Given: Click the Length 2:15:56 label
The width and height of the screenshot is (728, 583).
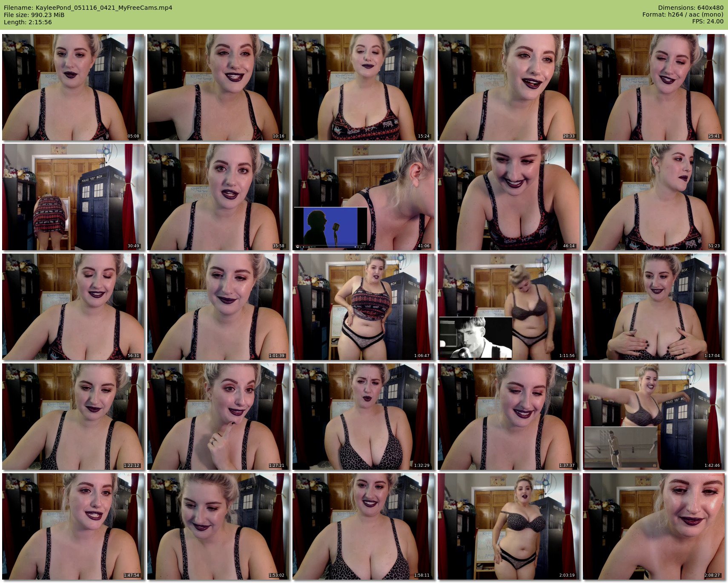Looking at the screenshot, I should (x=28, y=22).
